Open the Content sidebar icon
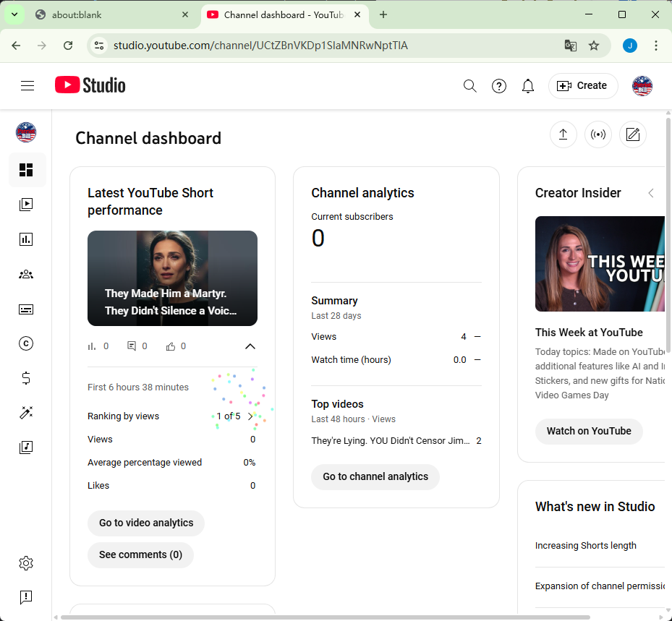 (26, 205)
